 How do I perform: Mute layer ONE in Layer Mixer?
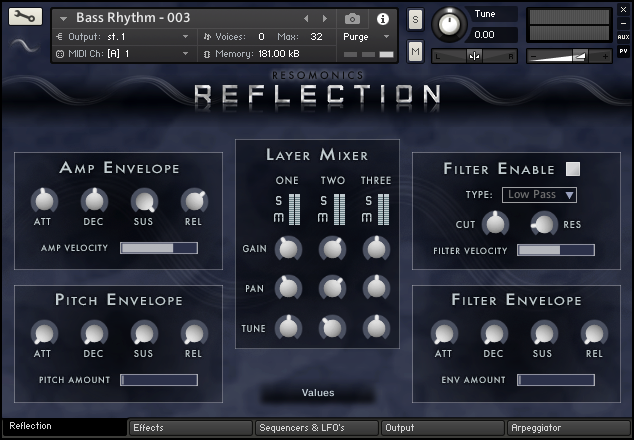[279, 218]
